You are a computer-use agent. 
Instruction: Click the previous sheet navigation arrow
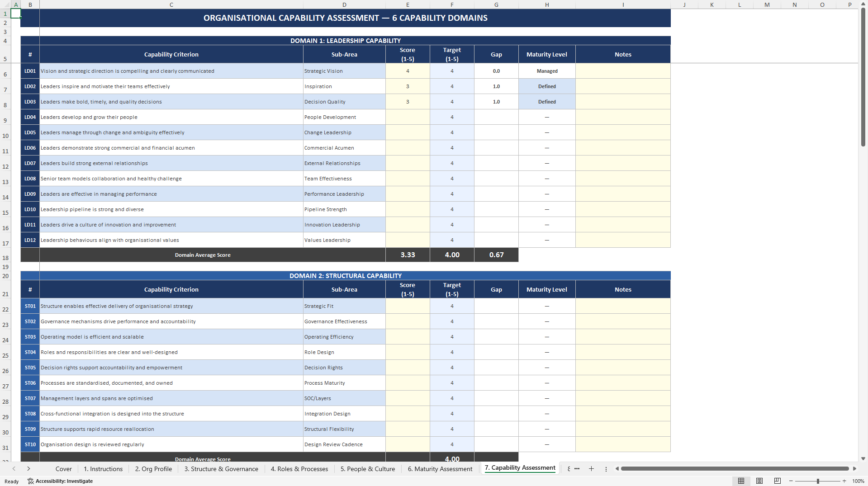pyautogui.click(x=14, y=469)
